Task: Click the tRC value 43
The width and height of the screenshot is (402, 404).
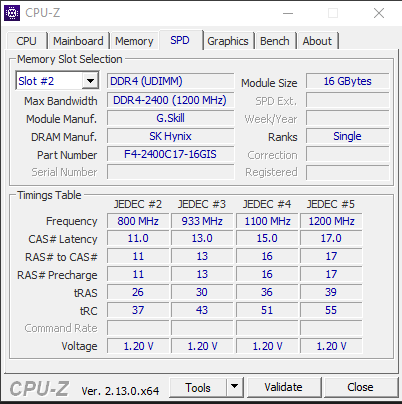Action: (x=202, y=310)
